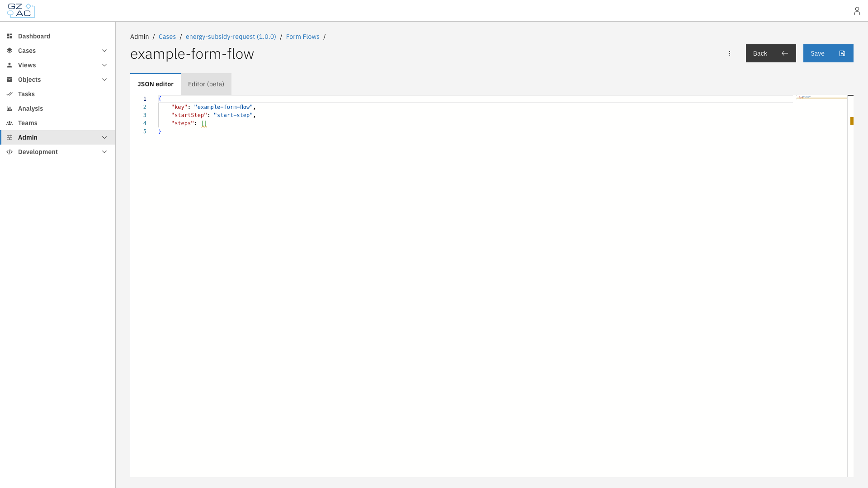Expand the Objects menu chevron
The height and width of the screenshot is (488, 868).
[104, 80]
